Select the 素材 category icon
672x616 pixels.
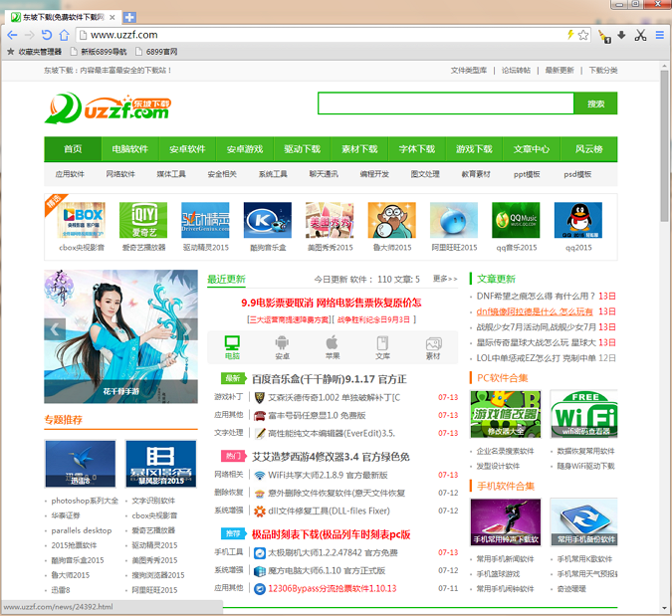433,347
